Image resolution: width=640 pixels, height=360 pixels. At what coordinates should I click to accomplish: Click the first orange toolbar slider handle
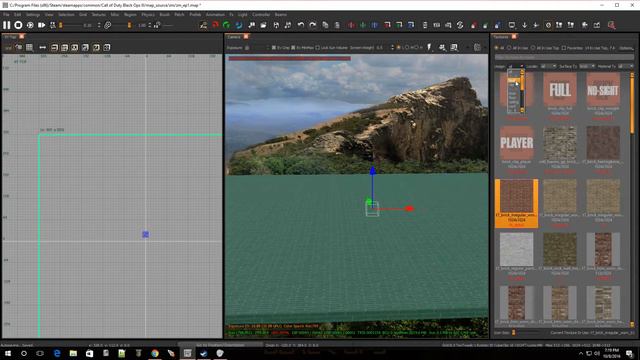point(61,25)
